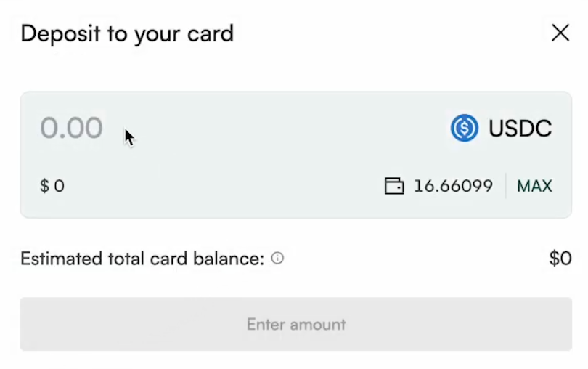Click the blue USDC coin icon
The height and width of the screenshot is (369, 588).
465,128
